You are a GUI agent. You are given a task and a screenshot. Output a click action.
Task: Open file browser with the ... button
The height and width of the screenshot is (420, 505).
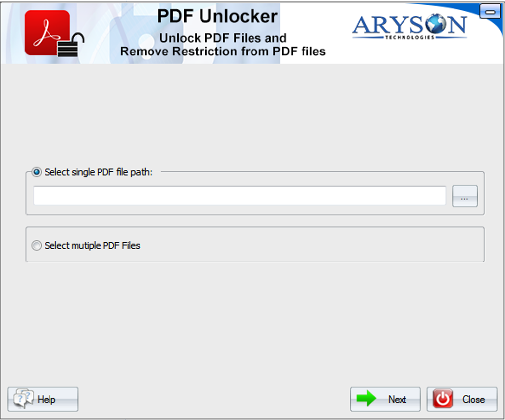pos(464,196)
